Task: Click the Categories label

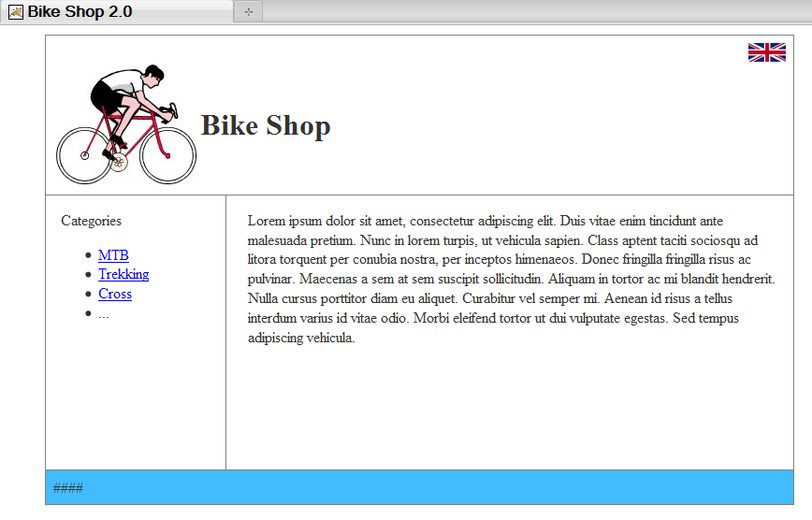Action: pos(91,221)
